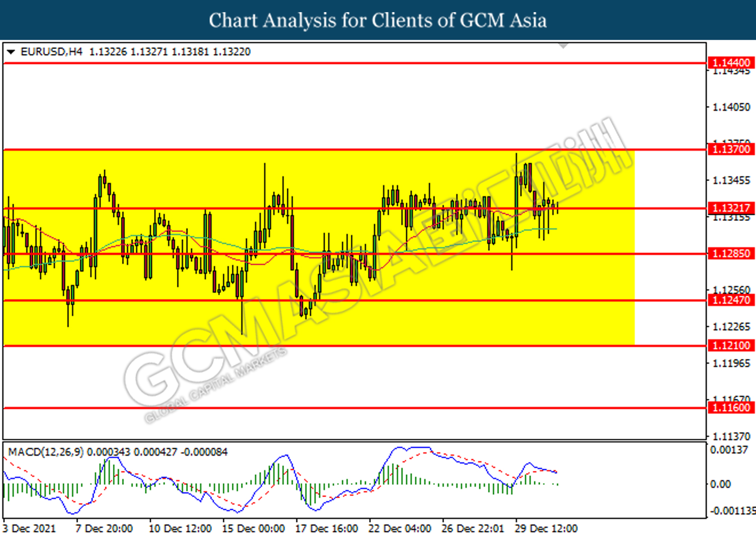Click the 1.12265 price axis value
Viewport: 756px width, 540px height.
pos(731,327)
